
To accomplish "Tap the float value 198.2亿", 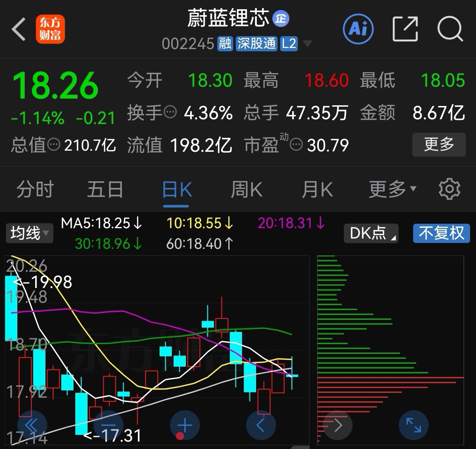I will pyautogui.click(x=201, y=145).
